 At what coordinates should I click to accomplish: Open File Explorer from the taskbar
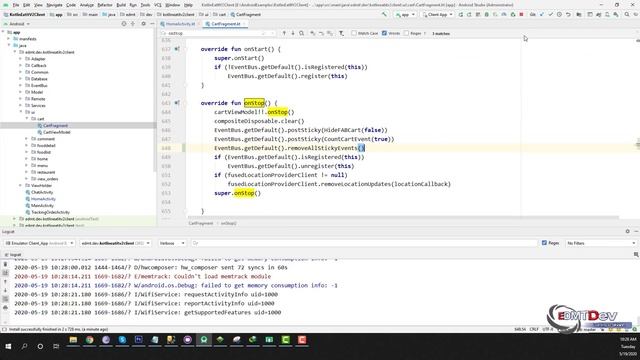coord(73,340)
